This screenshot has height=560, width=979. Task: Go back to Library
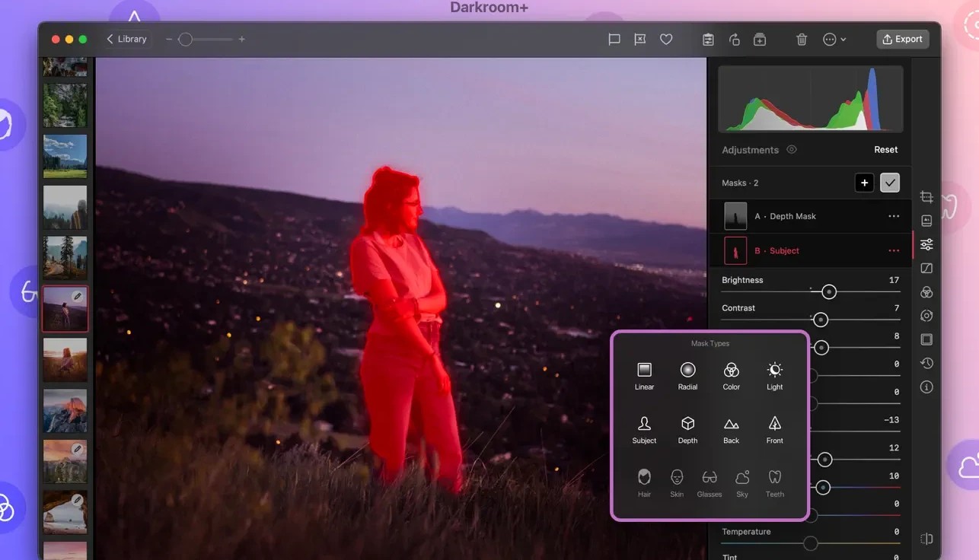click(126, 39)
